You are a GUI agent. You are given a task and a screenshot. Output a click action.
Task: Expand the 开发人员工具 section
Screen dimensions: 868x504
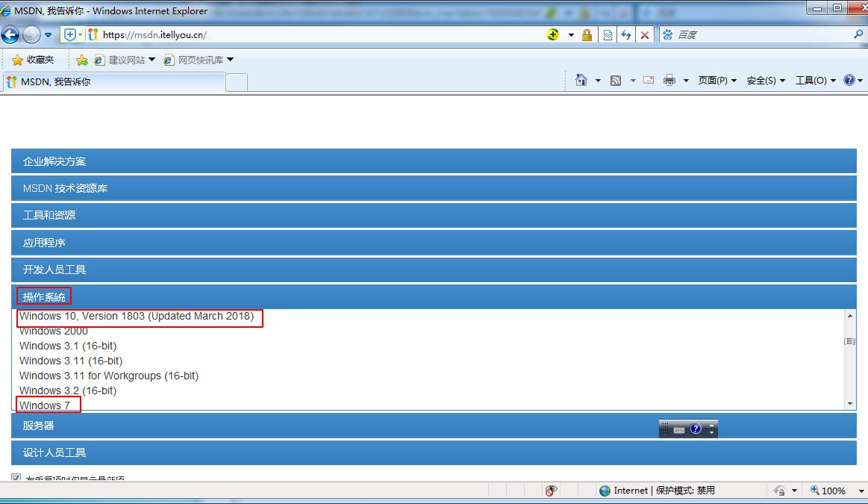click(x=434, y=270)
